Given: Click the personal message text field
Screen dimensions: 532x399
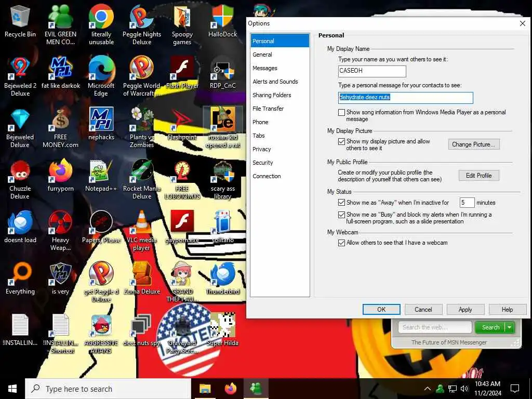Looking at the screenshot, I should point(405,98).
